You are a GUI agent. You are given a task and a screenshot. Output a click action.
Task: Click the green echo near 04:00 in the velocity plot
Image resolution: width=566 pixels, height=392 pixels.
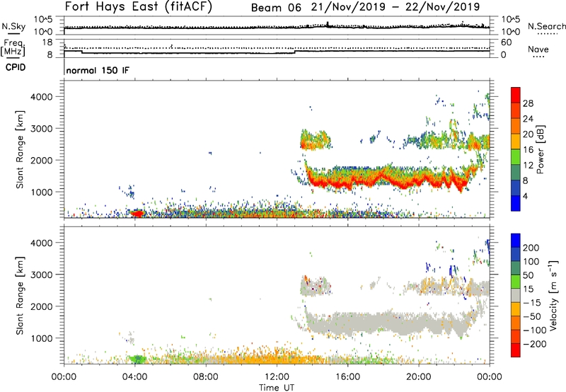[x=137, y=359]
